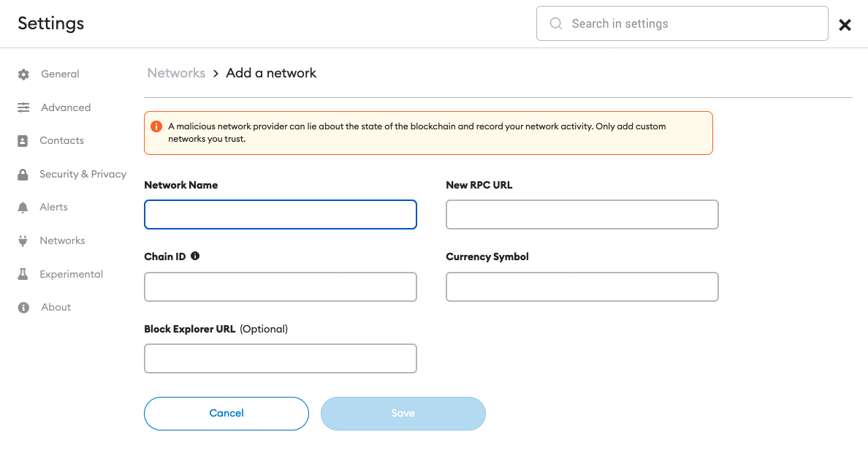Click the Advanced sliders icon

tap(23, 107)
